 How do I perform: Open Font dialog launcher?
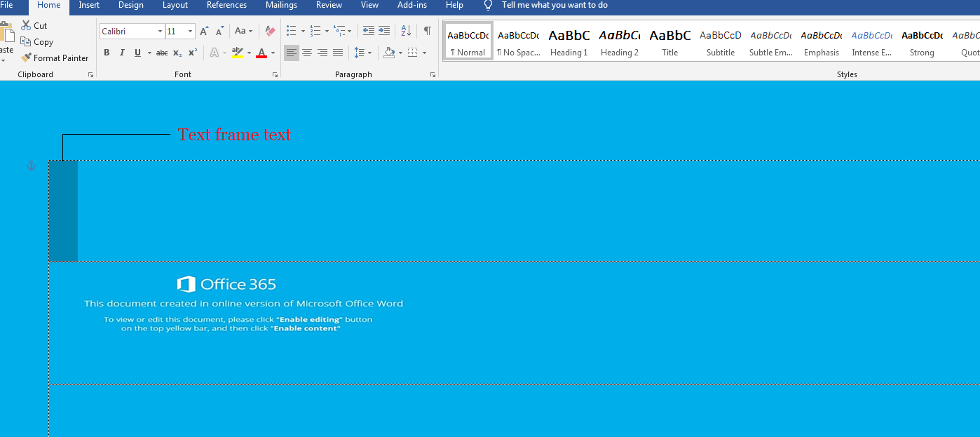click(x=275, y=74)
